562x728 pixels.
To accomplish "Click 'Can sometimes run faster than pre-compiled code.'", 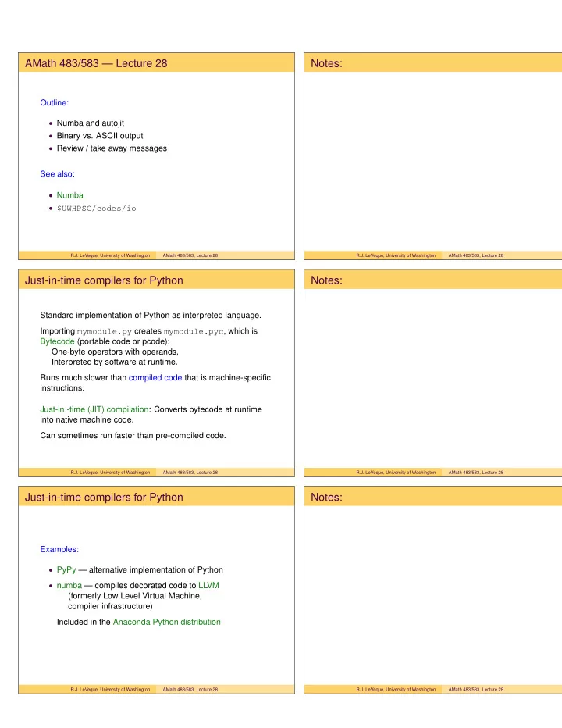I will pyautogui.click(x=133, y=436).
